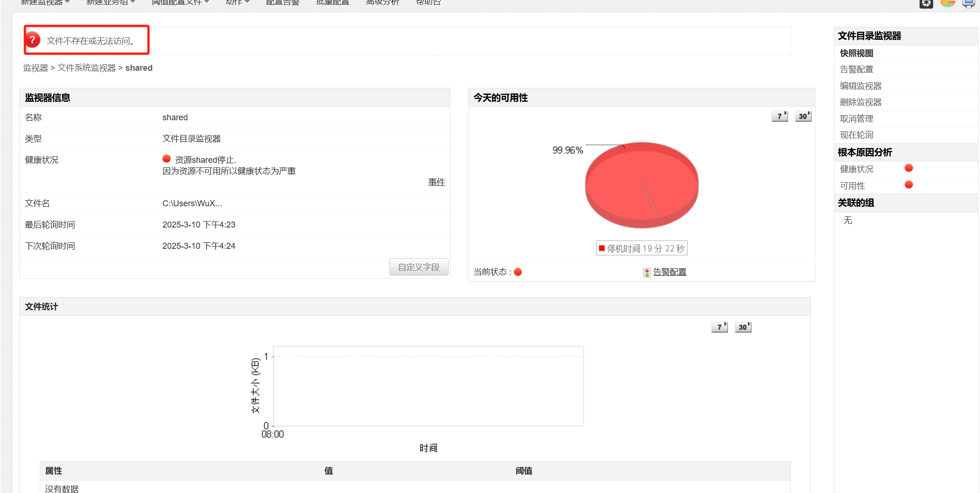Expand the 新建监视器 dropdown menu
This screenshot has height=493, width=980.
click(x=45, y=3)
